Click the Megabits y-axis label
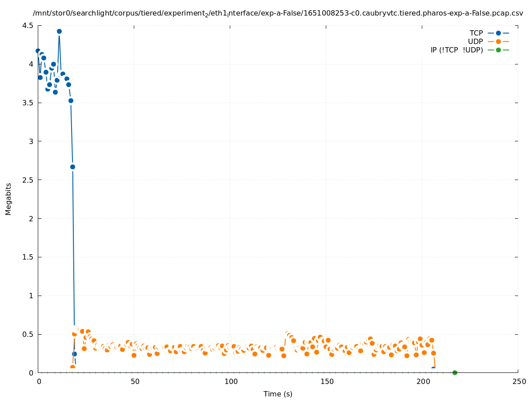The image size is (532, 400). 8,199
